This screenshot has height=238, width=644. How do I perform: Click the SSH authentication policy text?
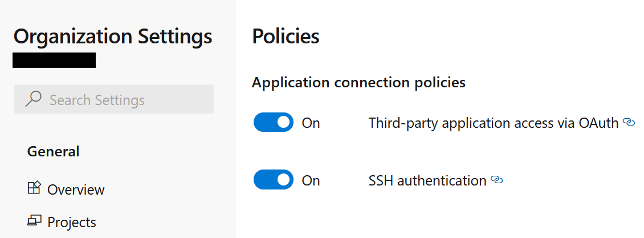click(x=427, y=180)
